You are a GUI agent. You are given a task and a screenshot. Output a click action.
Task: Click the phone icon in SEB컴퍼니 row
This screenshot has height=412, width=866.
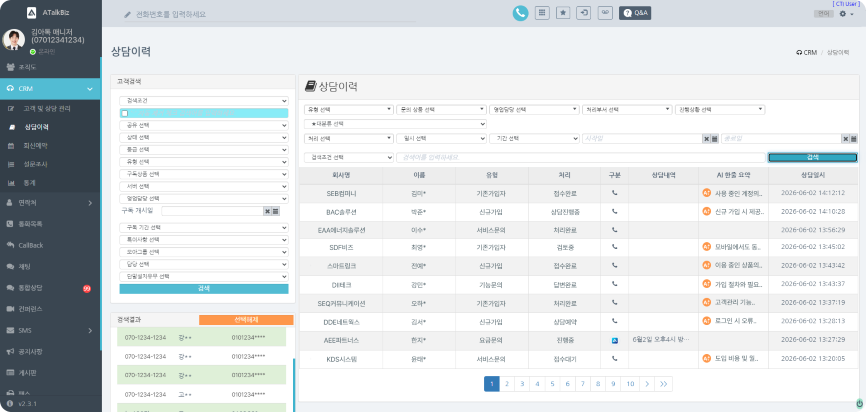(615, 193)
